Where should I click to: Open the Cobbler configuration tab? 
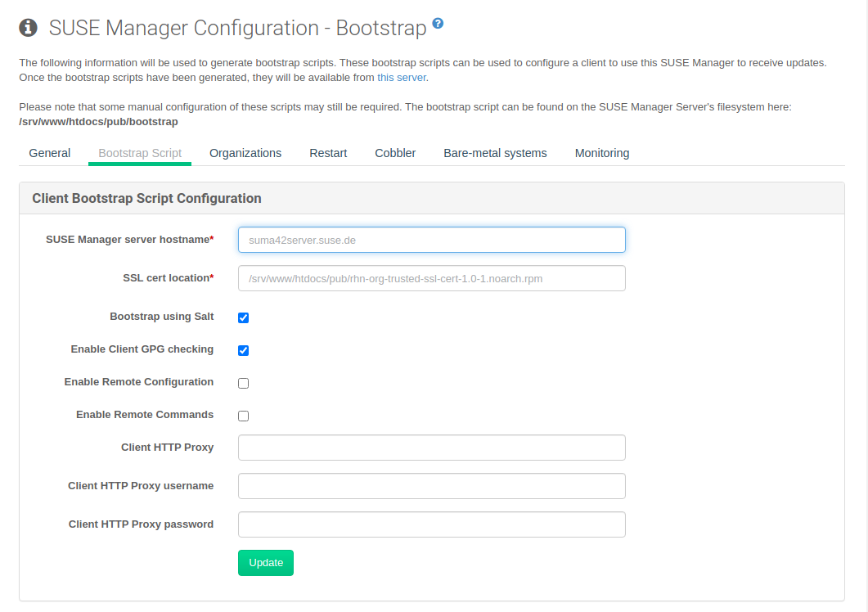click(395, 153)
